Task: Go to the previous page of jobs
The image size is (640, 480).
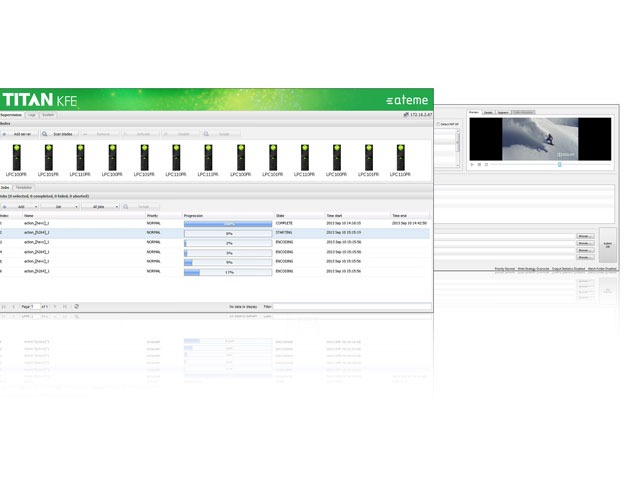Action: [x=13, y=307]
